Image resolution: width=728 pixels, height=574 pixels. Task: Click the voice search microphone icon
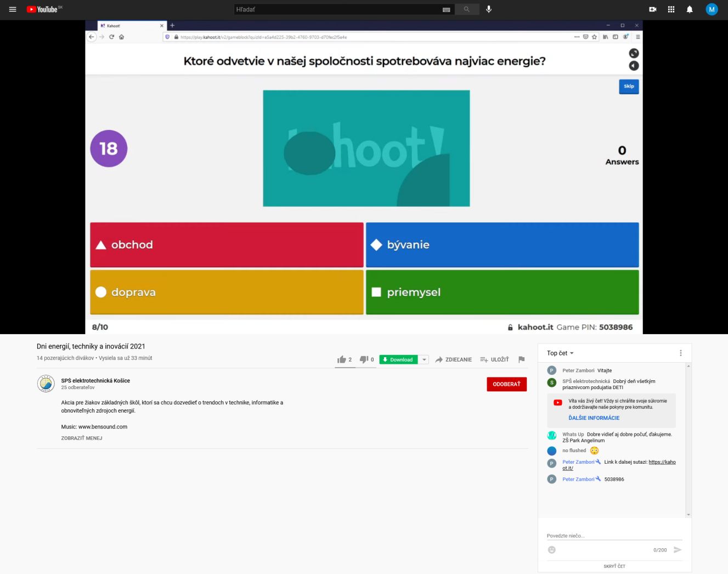[x=489, y=9]
